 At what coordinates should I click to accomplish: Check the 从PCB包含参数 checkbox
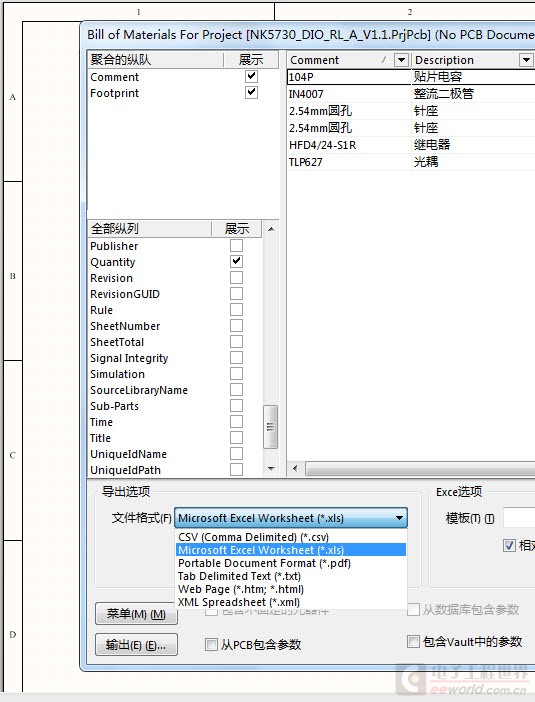point(211,645)
